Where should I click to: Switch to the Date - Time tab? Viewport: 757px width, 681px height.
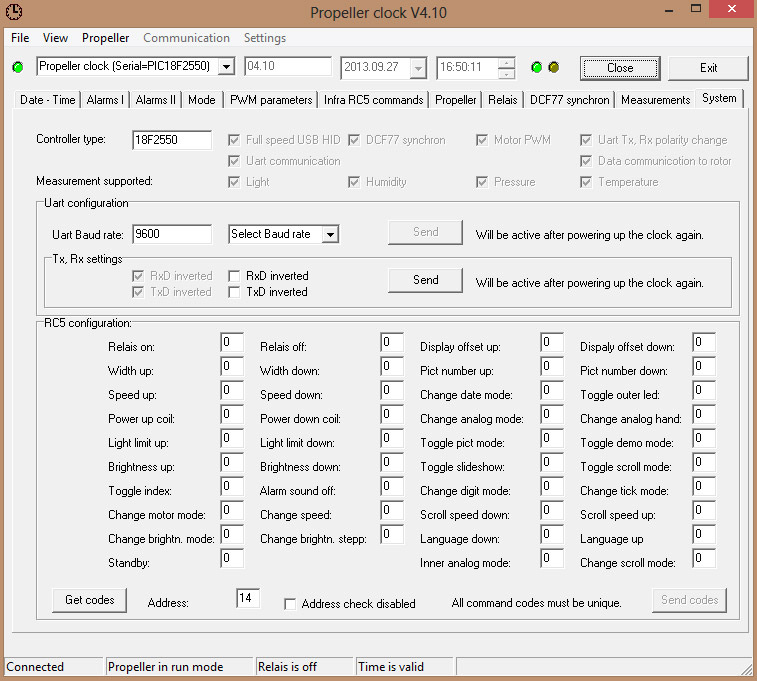tap(48, 100)
